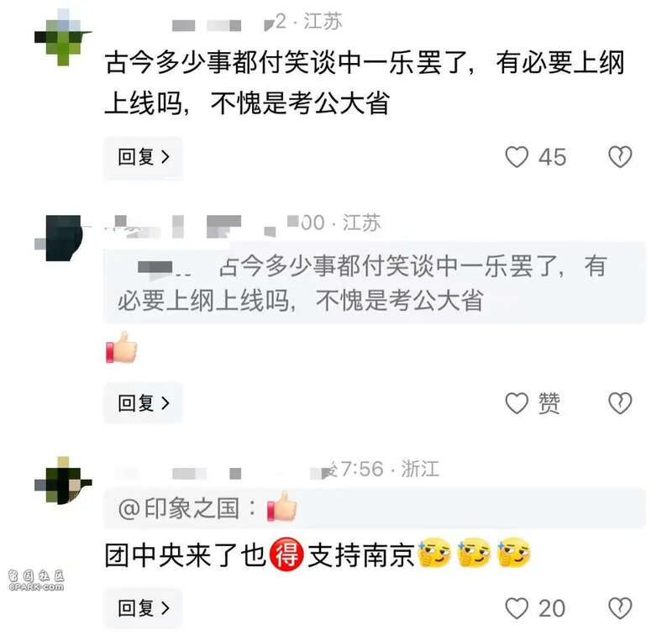Viewport: 672px width, 636px height.
Task: Open the second commenter's dark avatar
Action: (x=63, y=239)
